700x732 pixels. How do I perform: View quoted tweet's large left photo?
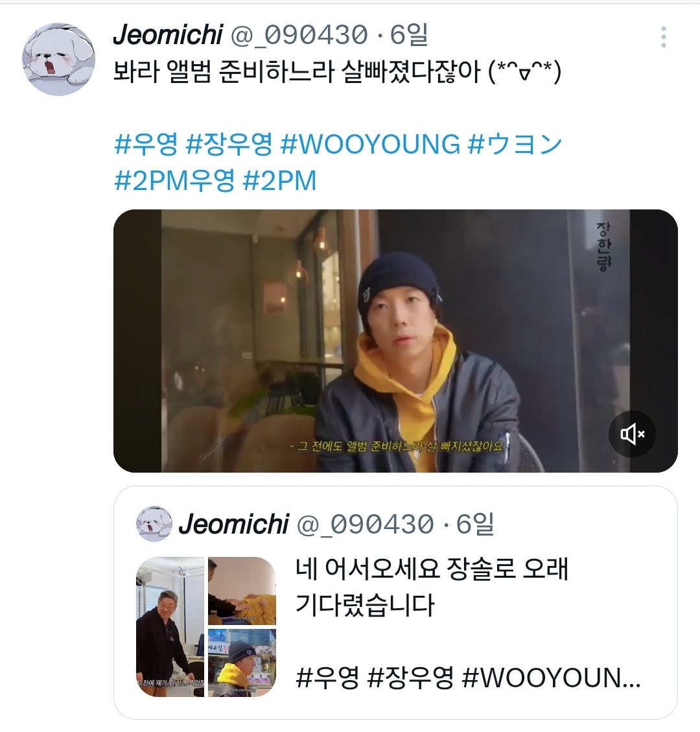(170, 627)
